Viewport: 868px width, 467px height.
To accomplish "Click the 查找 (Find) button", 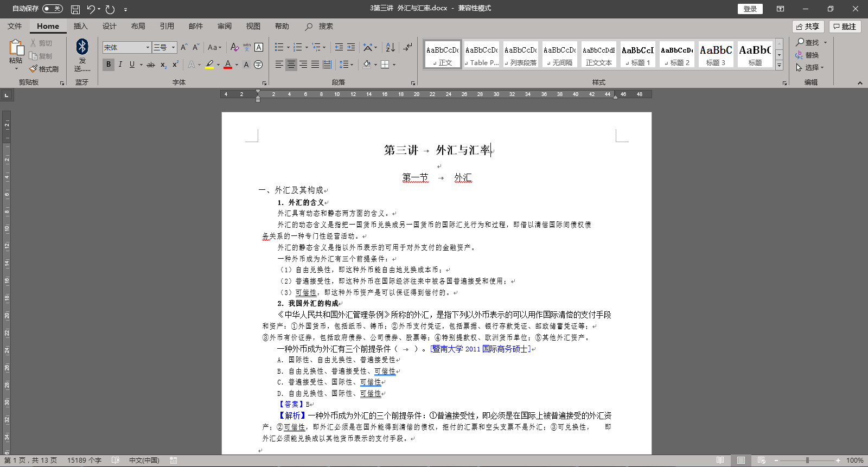I will [807, 42].
